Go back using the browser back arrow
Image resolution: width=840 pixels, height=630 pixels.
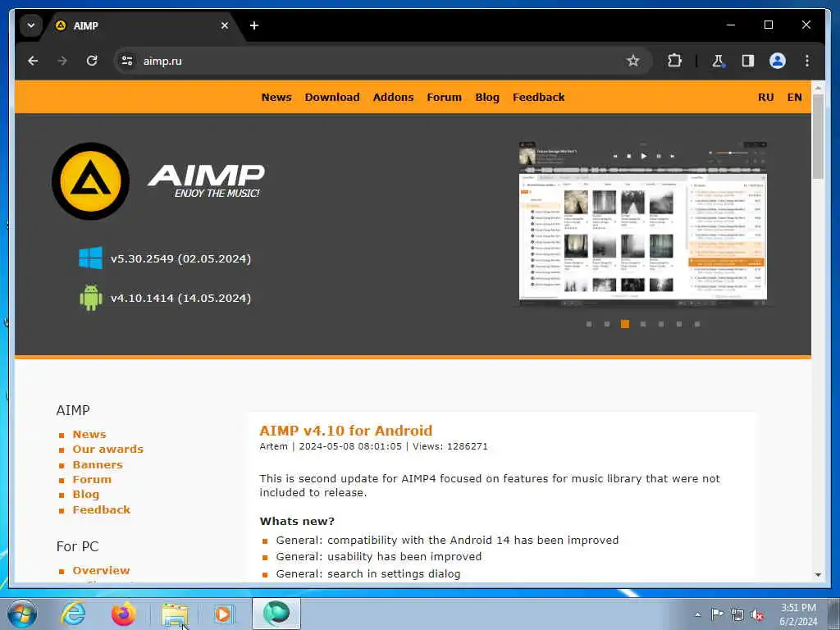pyautogui.click(x=33, y=61)
